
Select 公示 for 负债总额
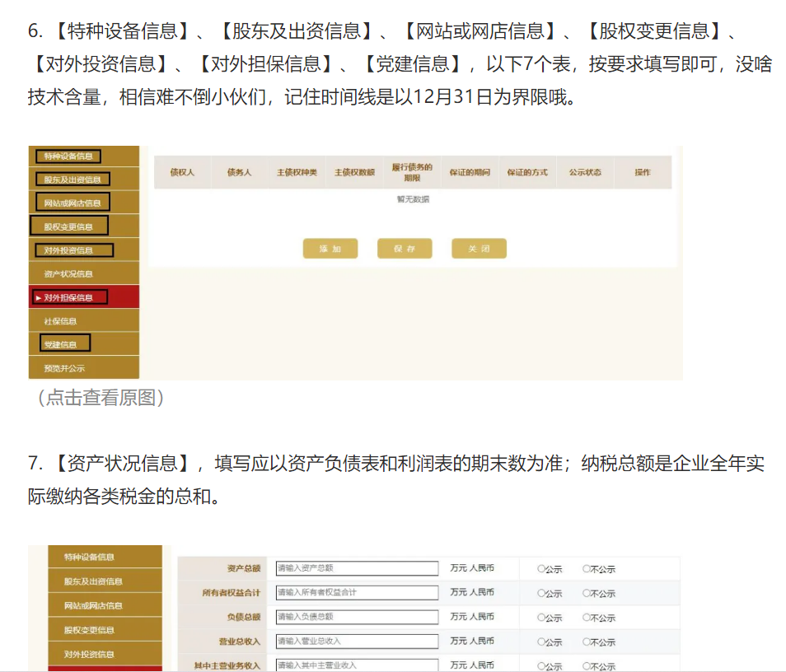click(x=540, y=618)
